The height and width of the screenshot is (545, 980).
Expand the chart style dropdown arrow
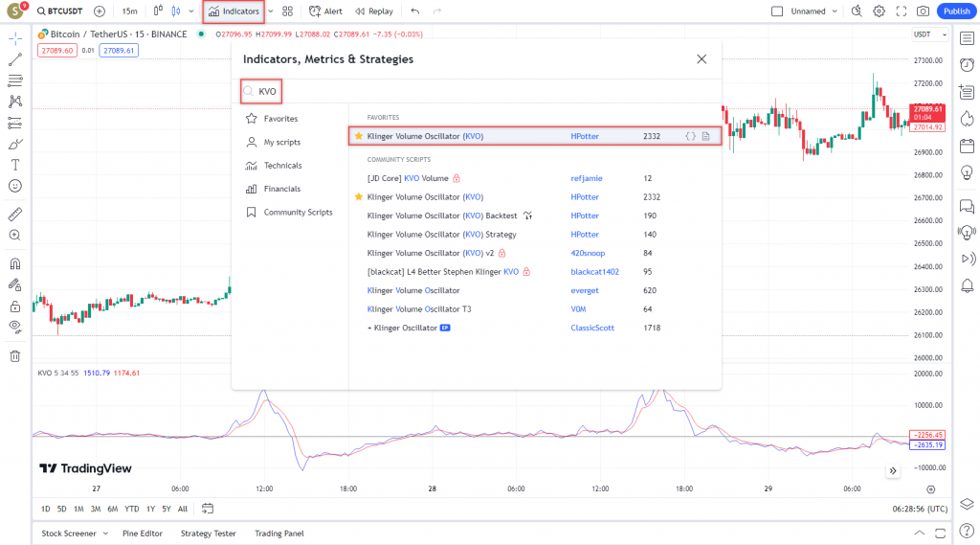click(x=191, y=11)
